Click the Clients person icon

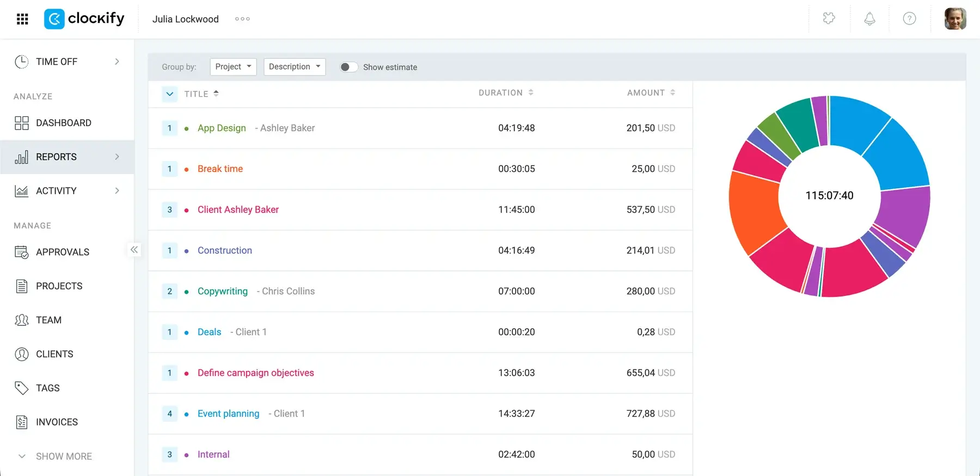click(22, 354)
